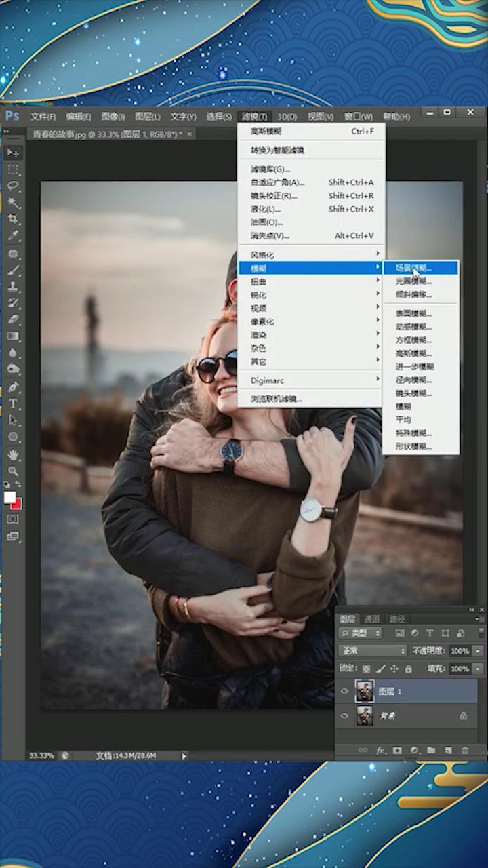Click the link layers icon
The height and width of the screenshot is (868, 488).
coord(363,751)
